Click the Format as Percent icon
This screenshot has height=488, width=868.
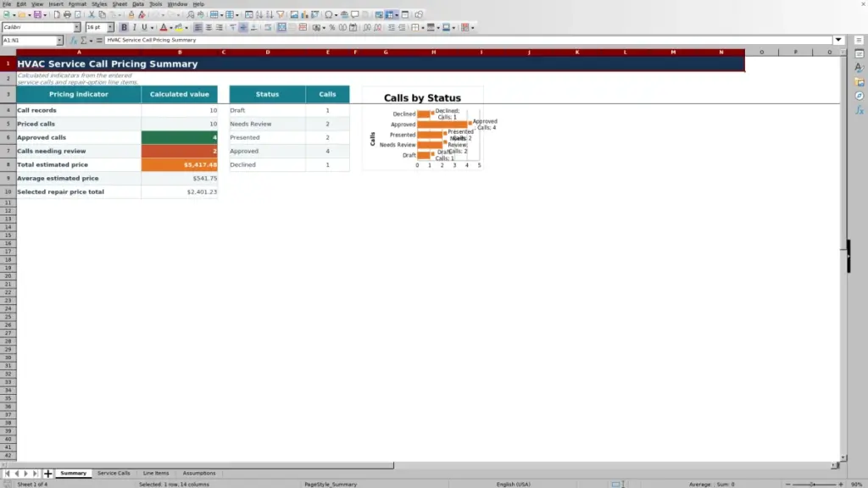click(x=331, y=28)
